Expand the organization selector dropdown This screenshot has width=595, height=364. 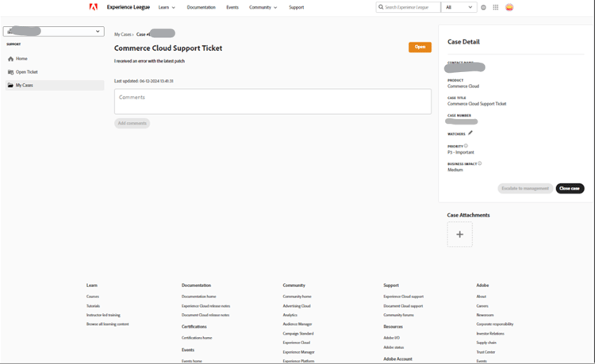point(53,32)
